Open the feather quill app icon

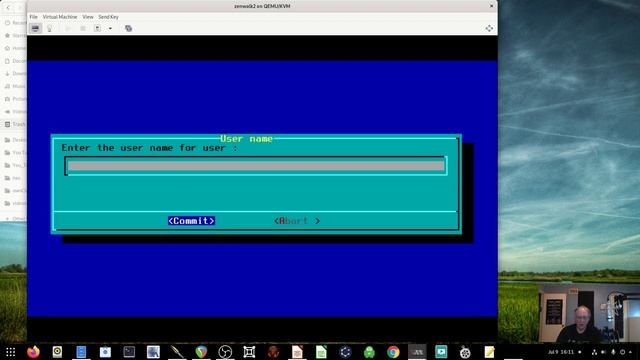coord(177,352)
